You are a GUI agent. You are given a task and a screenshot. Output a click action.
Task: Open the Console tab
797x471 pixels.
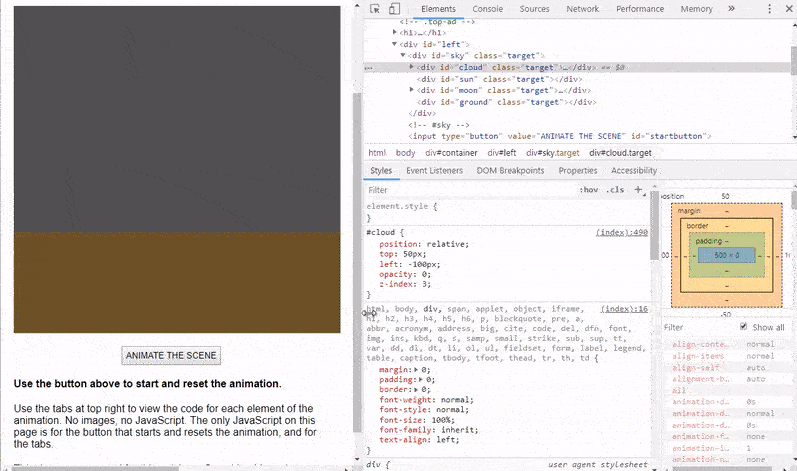[x=487, y=9]
